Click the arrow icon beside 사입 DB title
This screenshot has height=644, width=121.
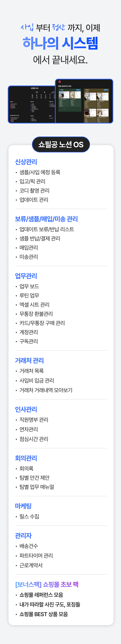(x=60, y=90)
